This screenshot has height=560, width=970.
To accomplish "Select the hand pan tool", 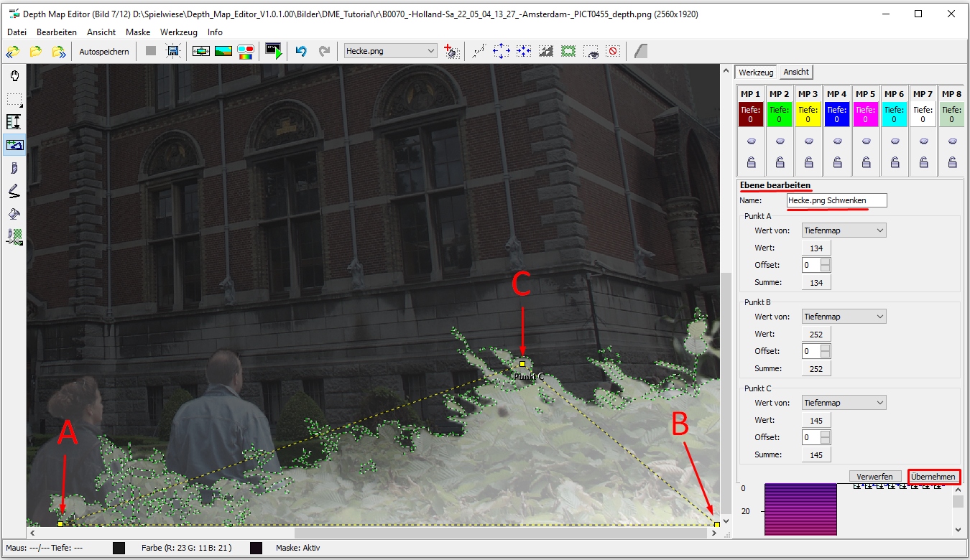I will click(x=14, y=76).
